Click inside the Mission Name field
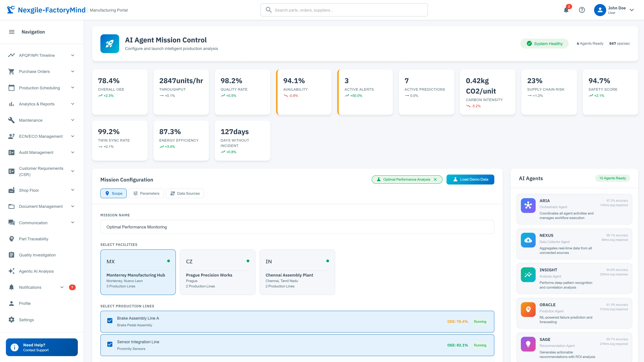Image resolution: width=644 pixels, height=362 pixels. coord(297,227)
